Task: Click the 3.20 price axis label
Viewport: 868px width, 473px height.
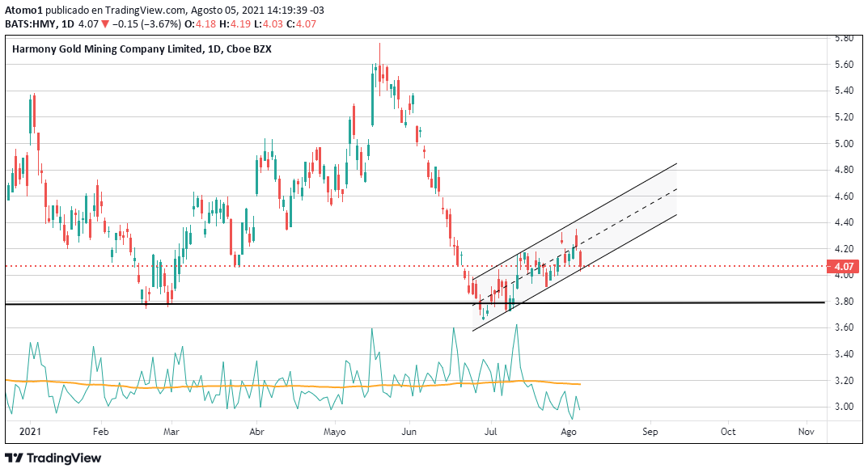Action: click(845, 381)
